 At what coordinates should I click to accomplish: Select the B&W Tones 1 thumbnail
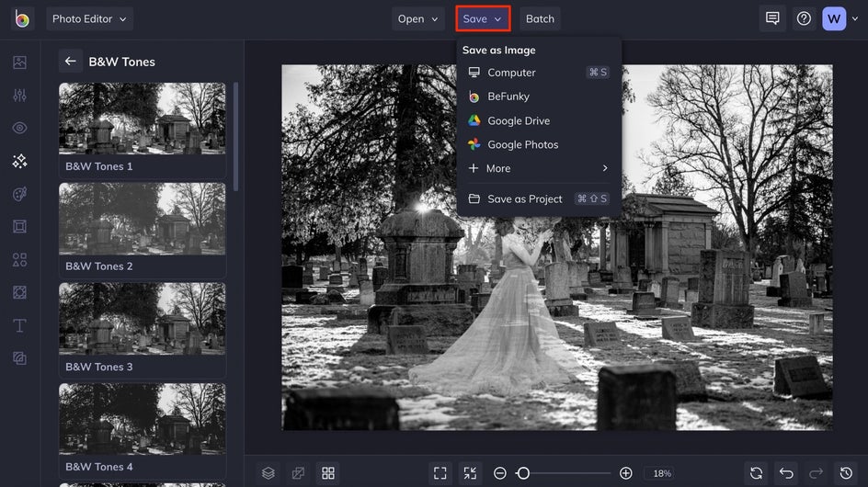point(143,119)
